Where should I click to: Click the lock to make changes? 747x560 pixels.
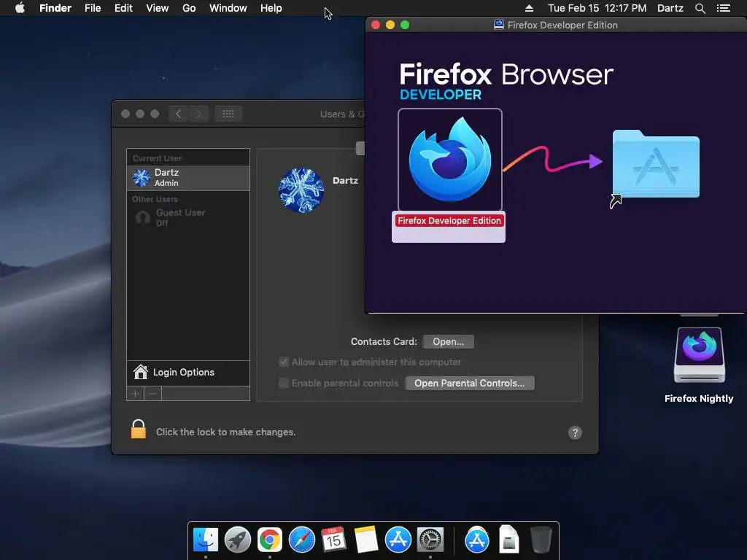(138, 429)
